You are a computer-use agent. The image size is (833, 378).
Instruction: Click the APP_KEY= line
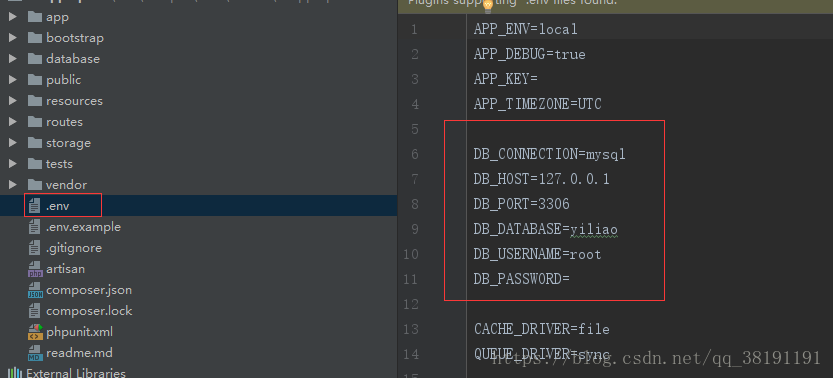coord(506,79)
